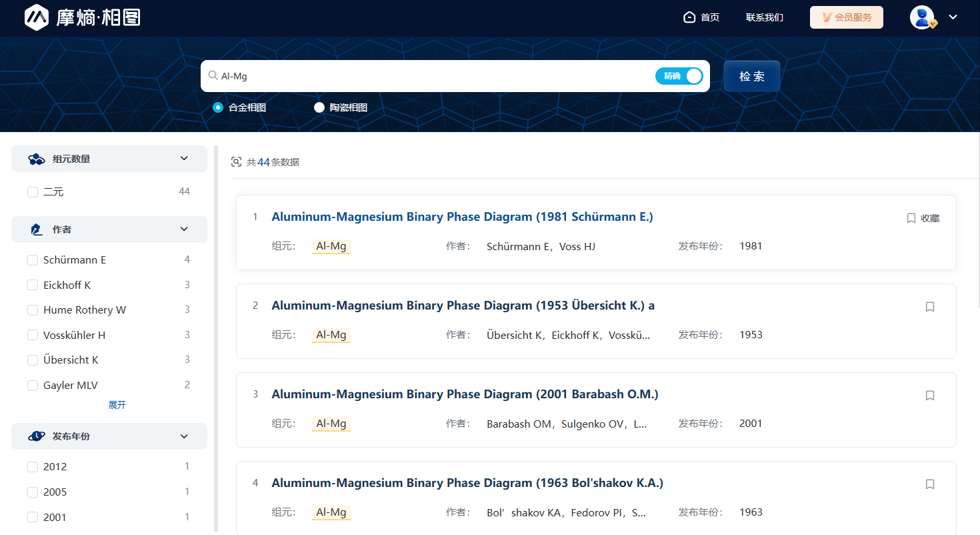Click the search magnifier icon
The width and height of the screenshot is (980, 535).
tap(213, 76)
